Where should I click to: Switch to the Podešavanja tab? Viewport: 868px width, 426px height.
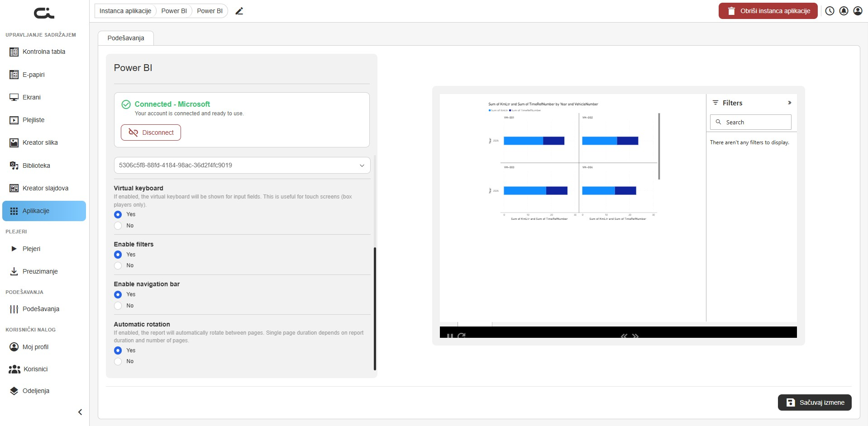pos(126,38)
